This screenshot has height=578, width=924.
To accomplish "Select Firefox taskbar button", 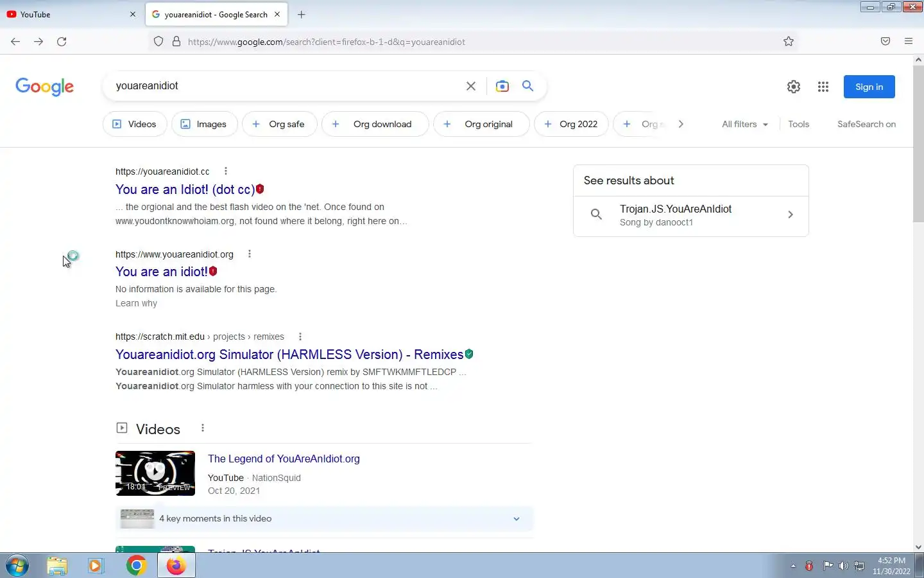I will [x=176, y=566].
